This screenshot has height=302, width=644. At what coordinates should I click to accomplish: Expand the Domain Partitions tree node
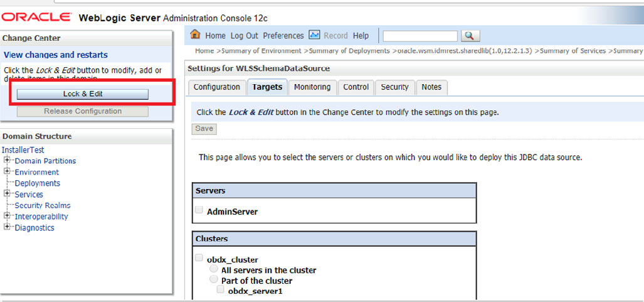pyautogui.click(x=6, y=159)
